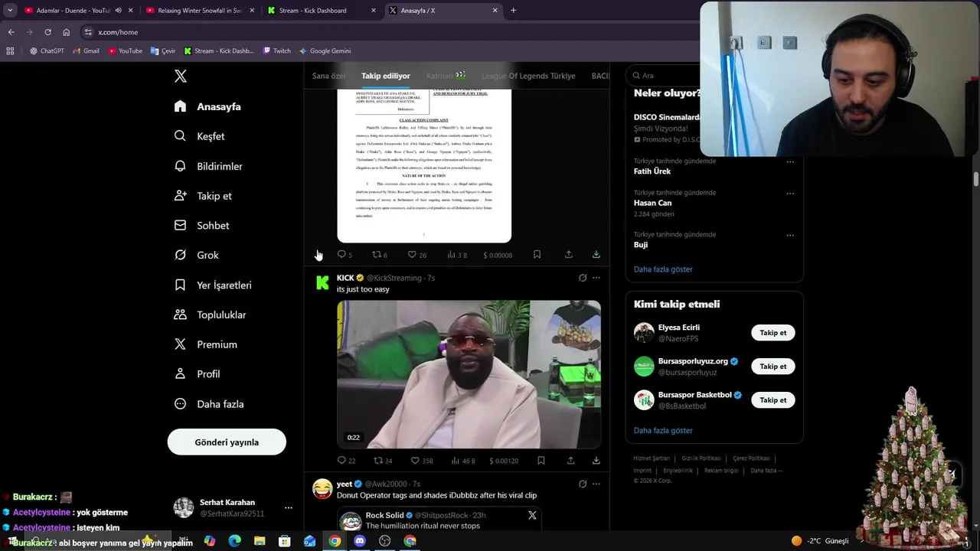Screen dimensions: 980x551
Task: Open Serhat Karahan account options menu
Action: [x=289, y=507]
